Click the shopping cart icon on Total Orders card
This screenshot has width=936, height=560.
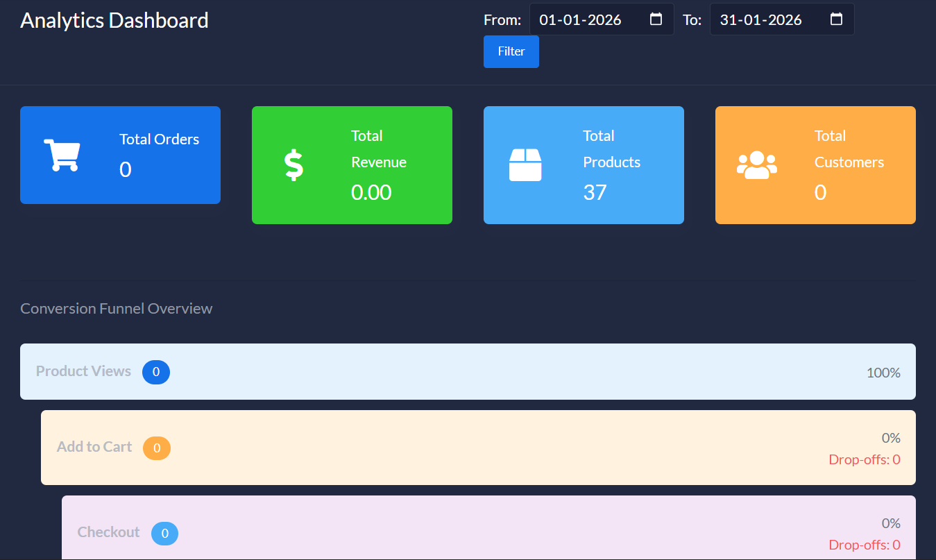[63, 154]
